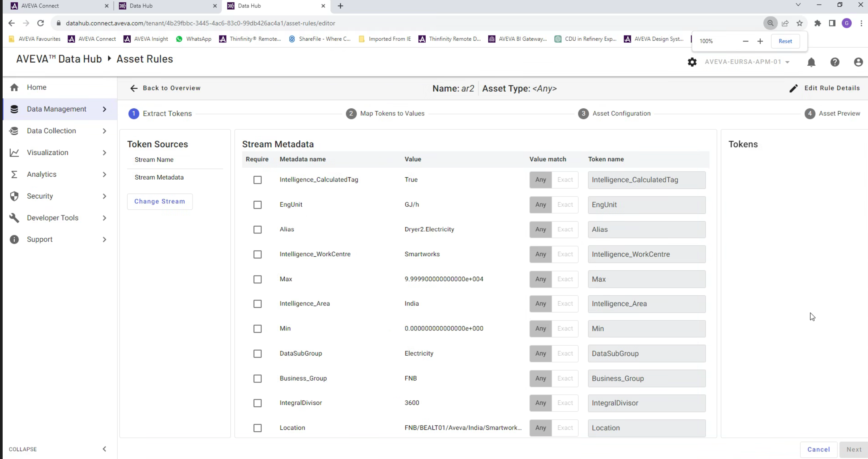Click the Intelligence_Area token name field
Viewport: 868px width, 459px height.
click(646, 304)
